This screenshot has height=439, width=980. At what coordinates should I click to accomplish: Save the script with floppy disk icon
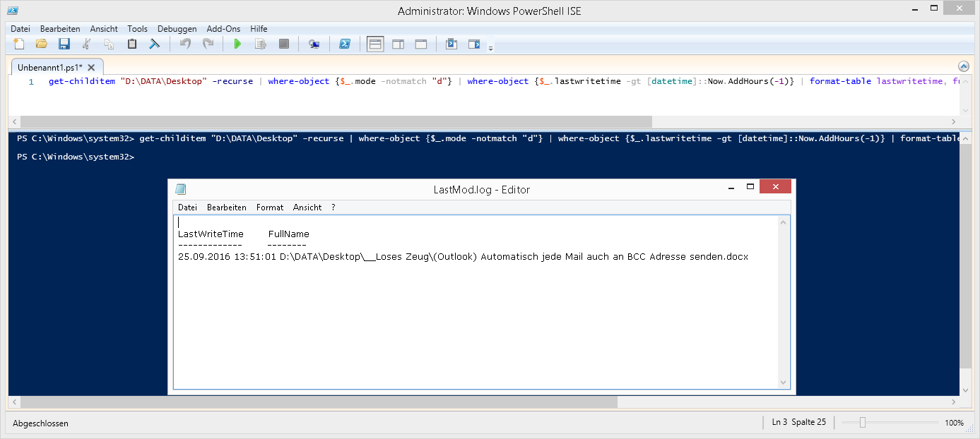pyautogui.click(x=64, y=44)
